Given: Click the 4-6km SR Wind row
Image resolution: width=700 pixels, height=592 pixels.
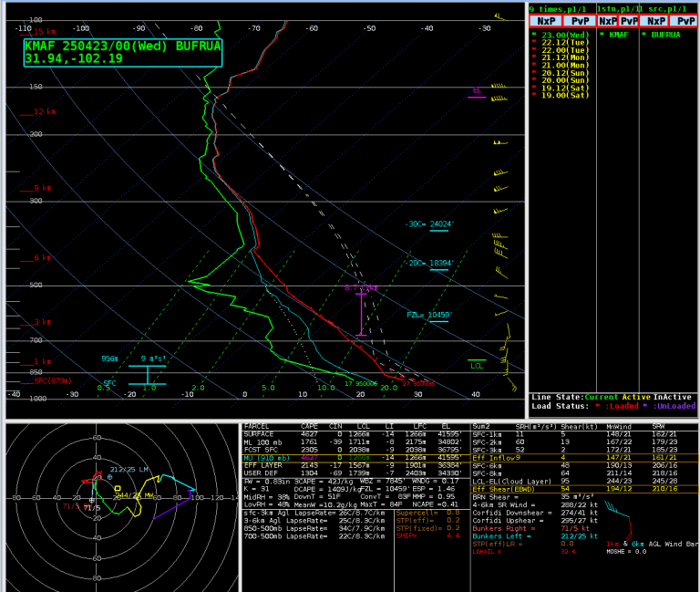Looking at the screenshot, I should 535,504.
